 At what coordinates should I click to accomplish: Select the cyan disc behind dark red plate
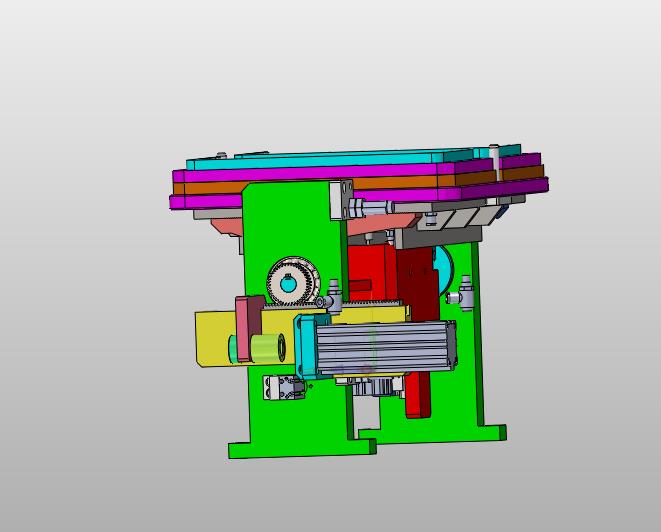click(445, 270)
